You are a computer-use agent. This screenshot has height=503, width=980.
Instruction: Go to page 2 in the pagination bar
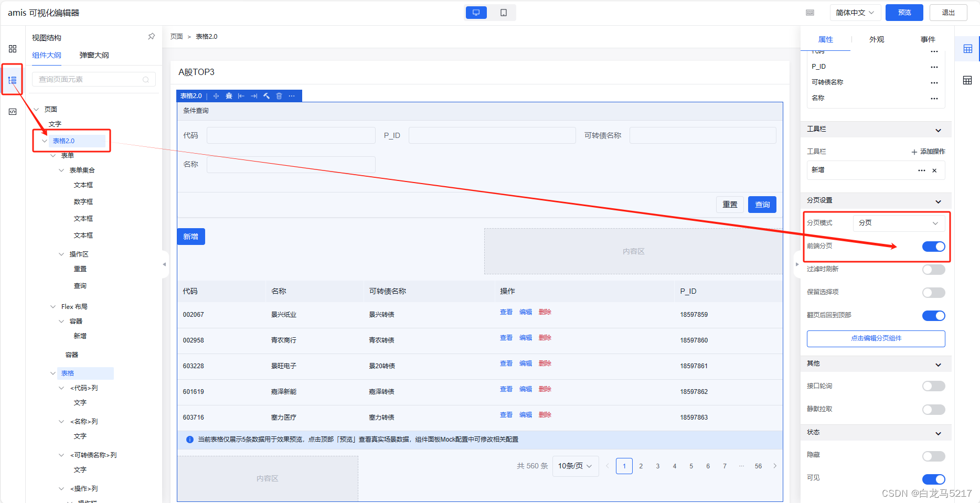coord(641,466)
